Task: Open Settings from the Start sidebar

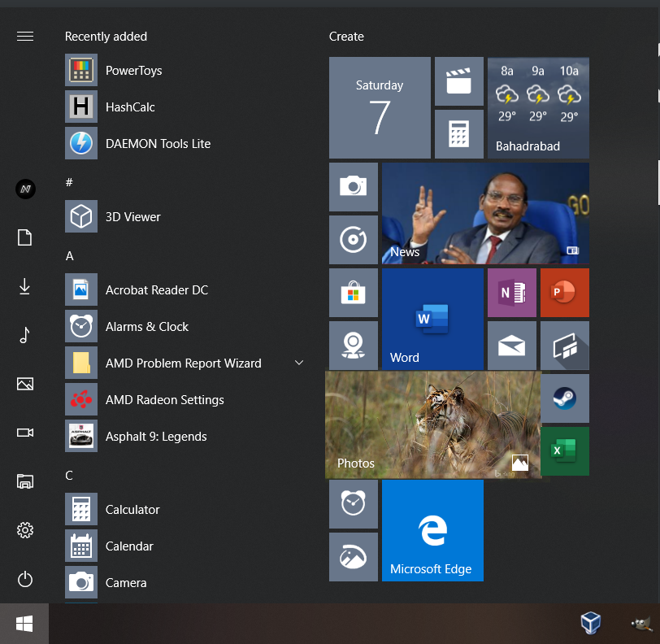Action: (x=24, y=530)
